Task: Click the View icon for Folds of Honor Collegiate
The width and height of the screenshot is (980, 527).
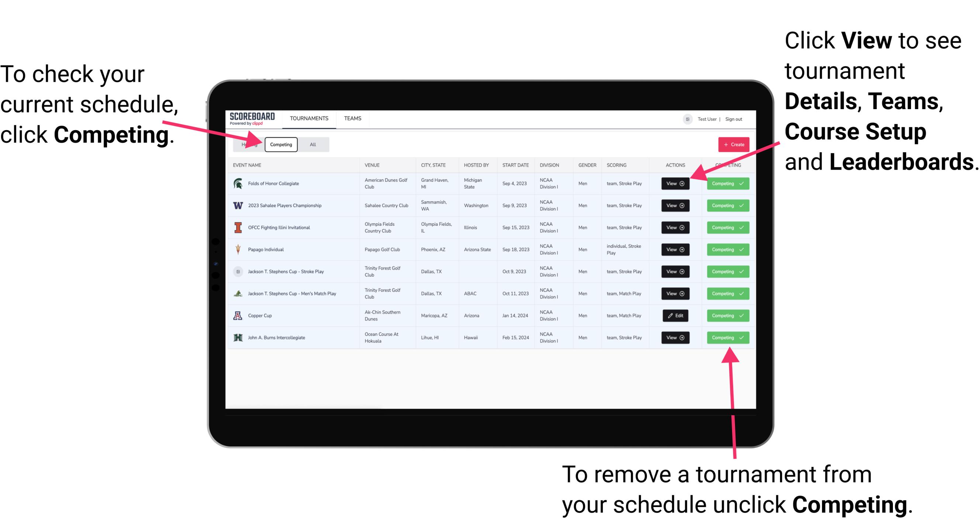Action: pos(674,184)
